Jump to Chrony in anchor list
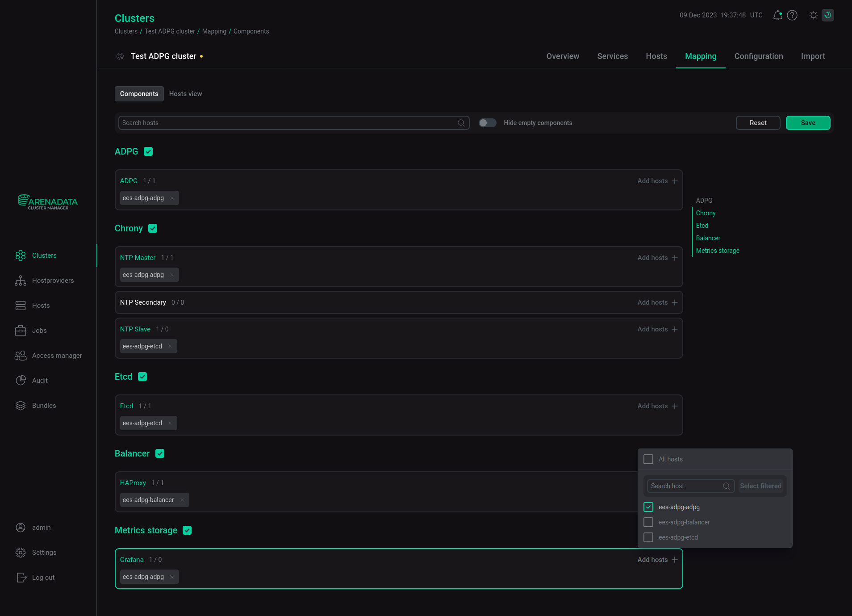Viewport: 852px width, 616px height. (706, 213)
